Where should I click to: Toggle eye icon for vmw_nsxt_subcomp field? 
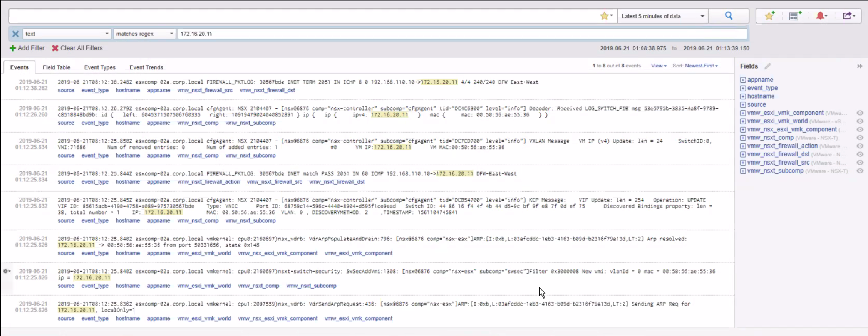(860, 171)
